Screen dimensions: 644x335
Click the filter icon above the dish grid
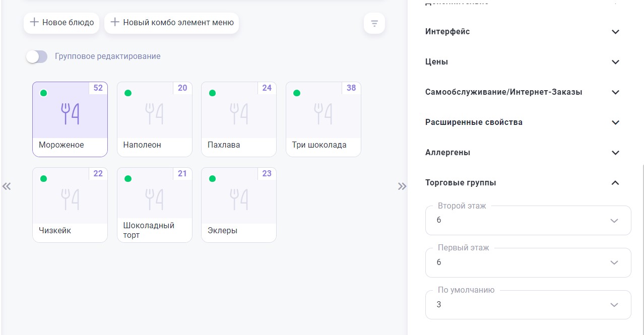pos(374,24)
